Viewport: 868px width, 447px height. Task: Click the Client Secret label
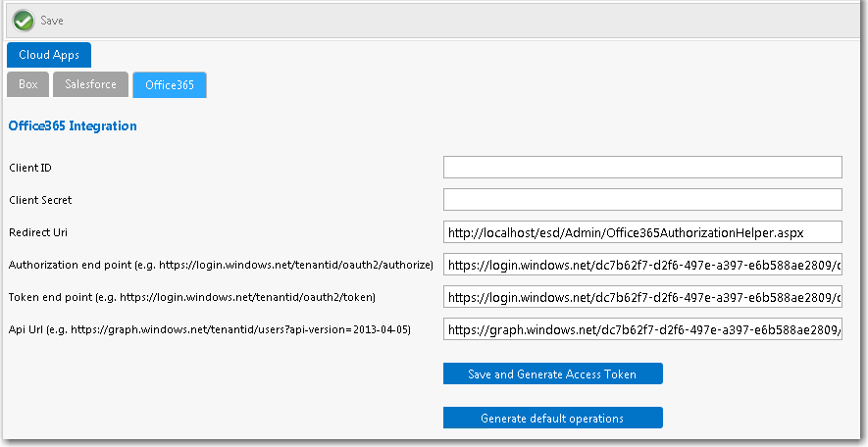(40, 201)
